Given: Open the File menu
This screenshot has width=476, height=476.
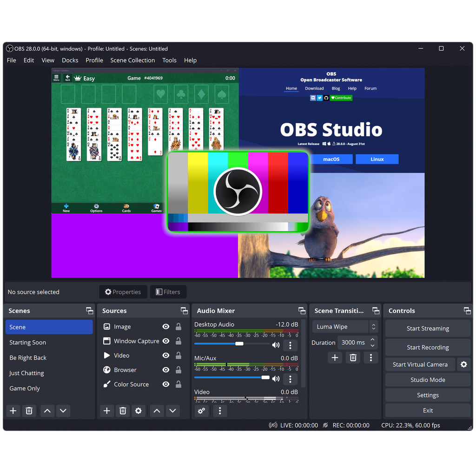Looking at the screenshot, I should click(11, 60).
